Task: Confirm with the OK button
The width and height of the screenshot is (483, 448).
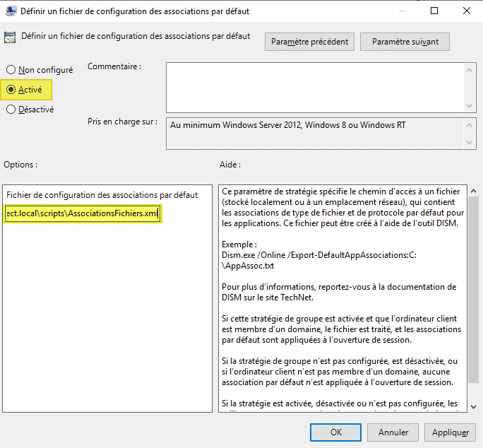Action: click(335, 432)
